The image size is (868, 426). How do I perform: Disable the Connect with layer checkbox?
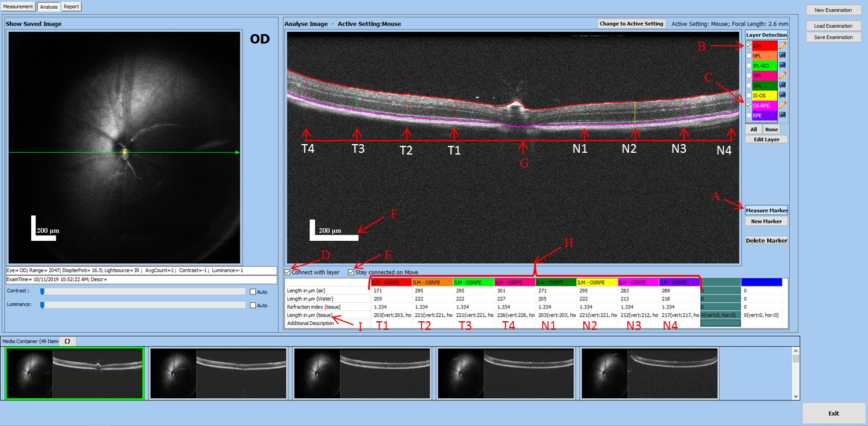[x=288, y=272]
